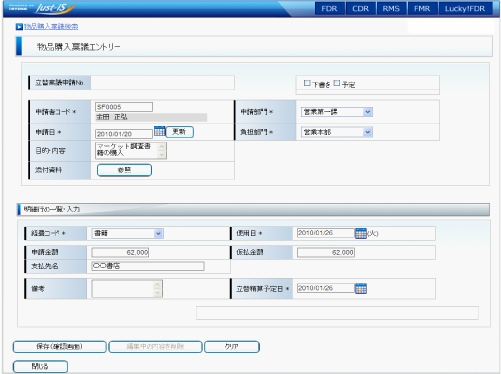
Task: Switch to the FMR tab
Action: 422,9
